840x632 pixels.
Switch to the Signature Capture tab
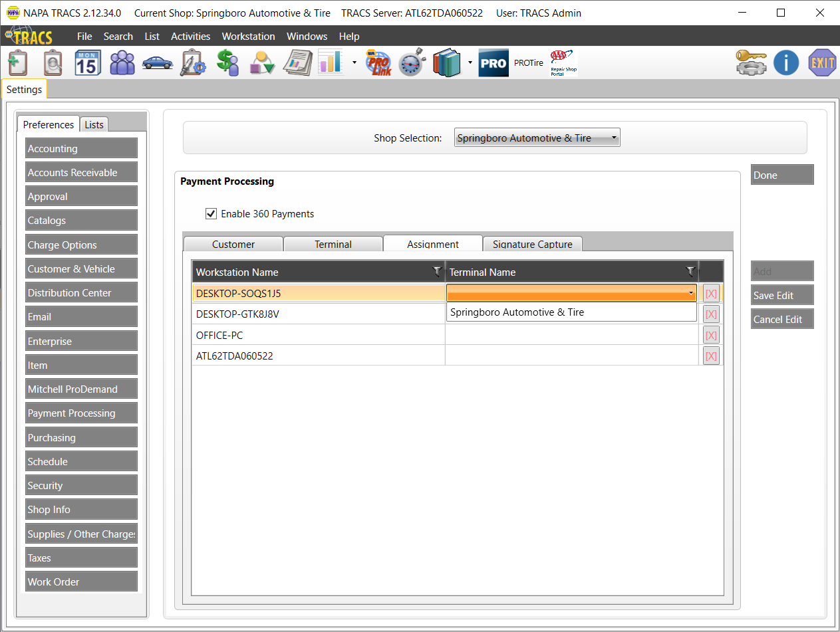pos(533,244)
